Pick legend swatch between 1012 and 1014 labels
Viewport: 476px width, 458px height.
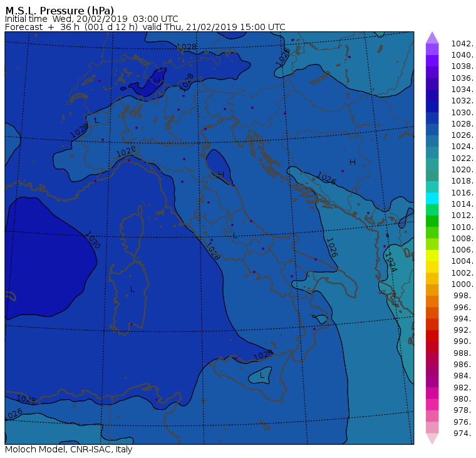(432, 209)
